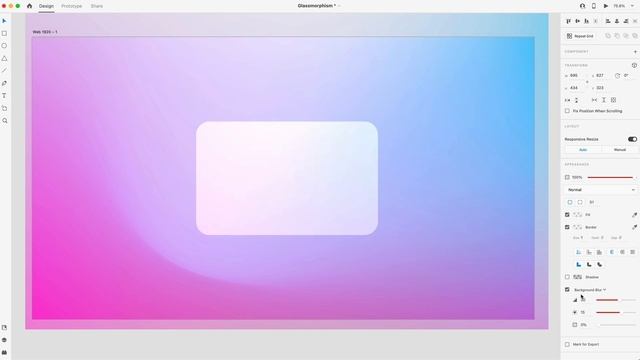Image resolution: width=640 pixels, height=360 pixels.
Task: Adjust the blur opacity slider
Action: [x=618, y=325]
